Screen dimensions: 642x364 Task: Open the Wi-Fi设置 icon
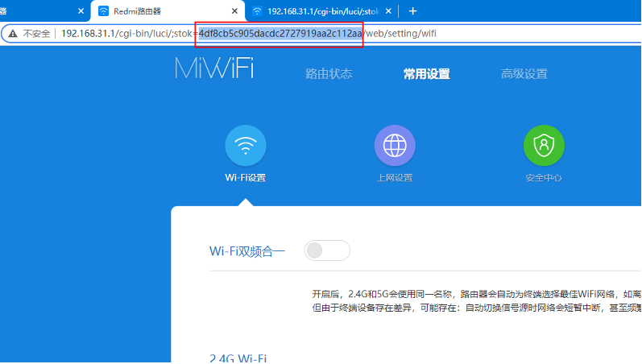[x=245, y=145]
